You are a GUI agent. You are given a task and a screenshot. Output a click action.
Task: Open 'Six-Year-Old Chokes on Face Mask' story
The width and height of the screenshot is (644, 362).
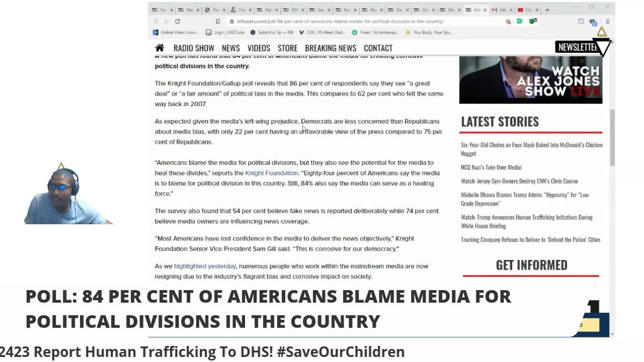tap(531, 149)
